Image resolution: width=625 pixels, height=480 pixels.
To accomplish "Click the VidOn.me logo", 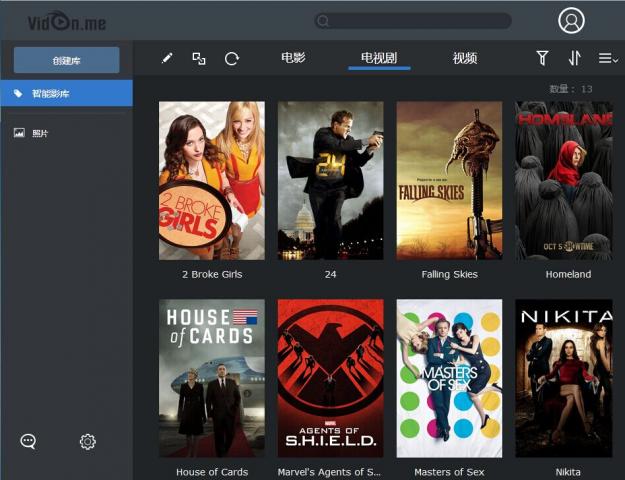I will [x=67, y=21].
